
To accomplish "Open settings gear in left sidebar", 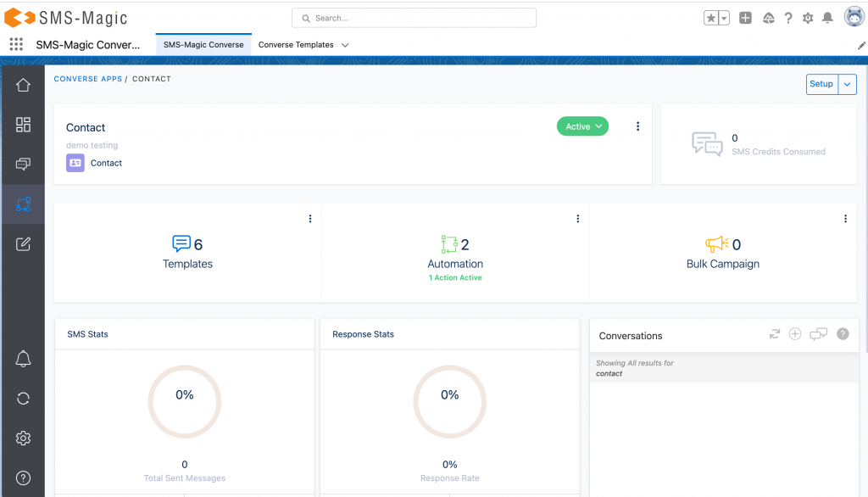I will pyautogui.click(x=23, y=438).
